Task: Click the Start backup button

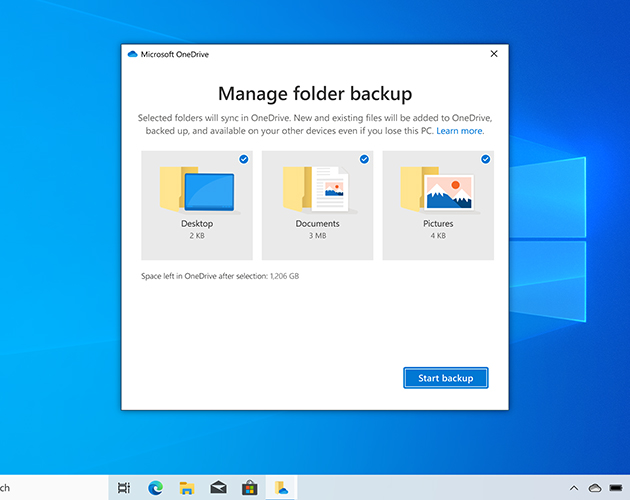Action: tap(446, 378)
